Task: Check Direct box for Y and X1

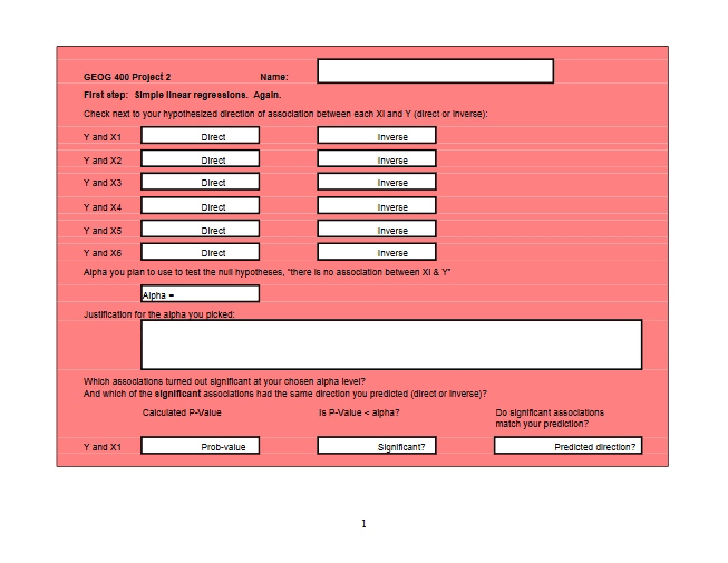Action: click(200, 135)
